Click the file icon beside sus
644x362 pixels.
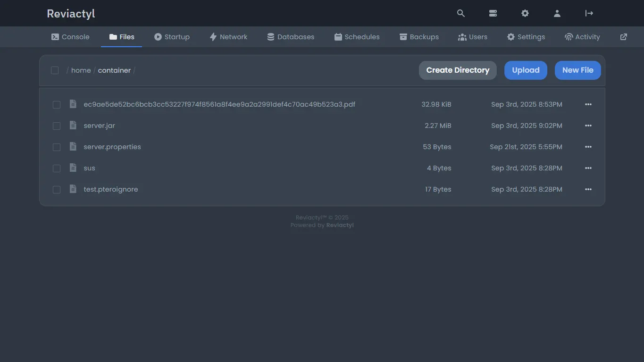pos(73,168)
